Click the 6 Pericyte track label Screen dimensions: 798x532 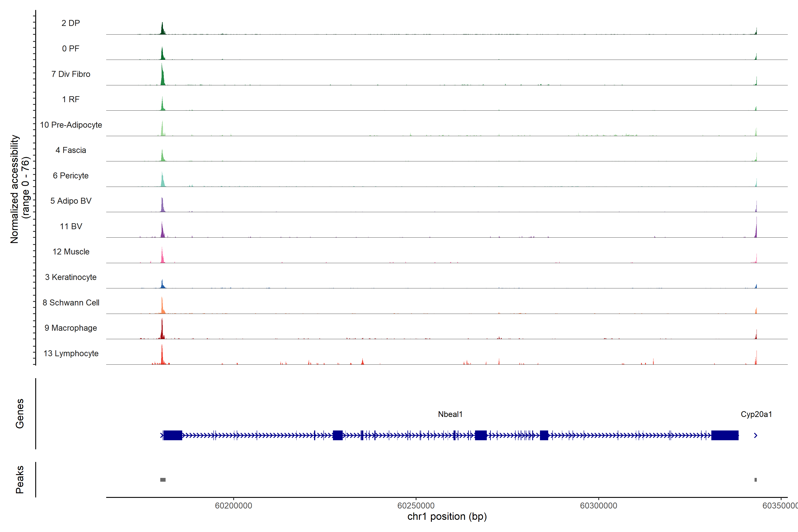click(x=70, y=175)
